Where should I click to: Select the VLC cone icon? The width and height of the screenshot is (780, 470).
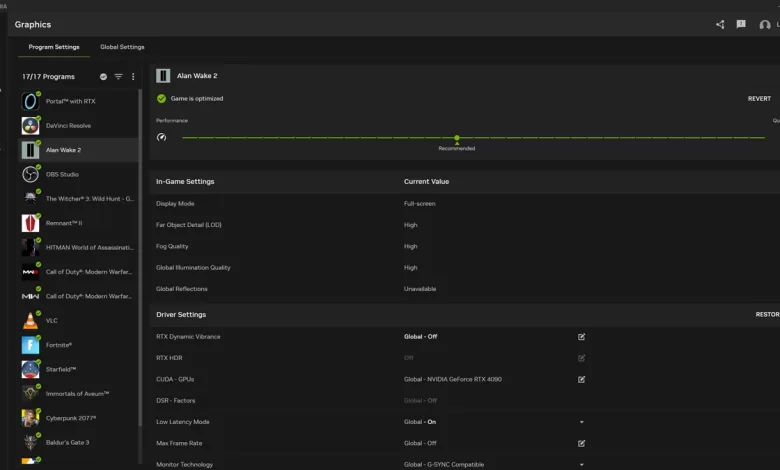[x=30, y=320]
